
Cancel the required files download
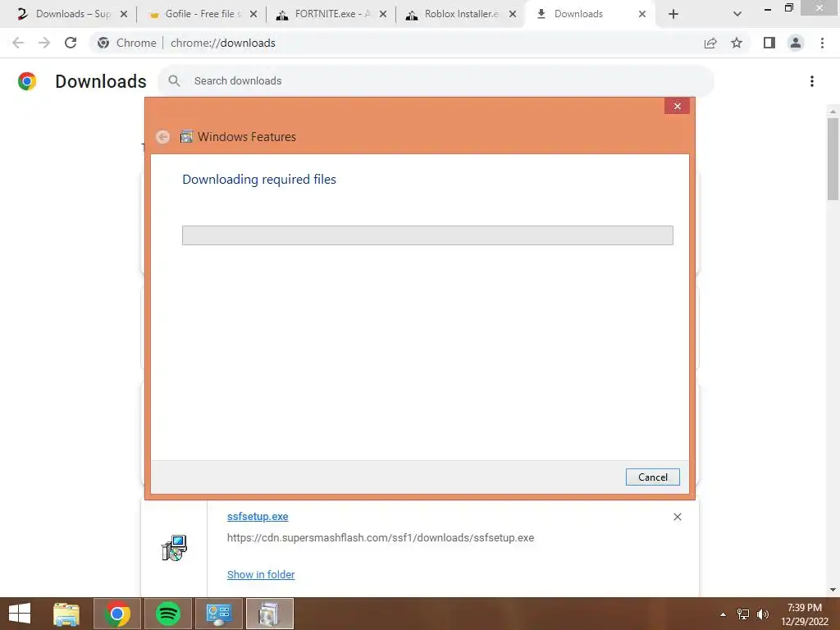(652, 477)
